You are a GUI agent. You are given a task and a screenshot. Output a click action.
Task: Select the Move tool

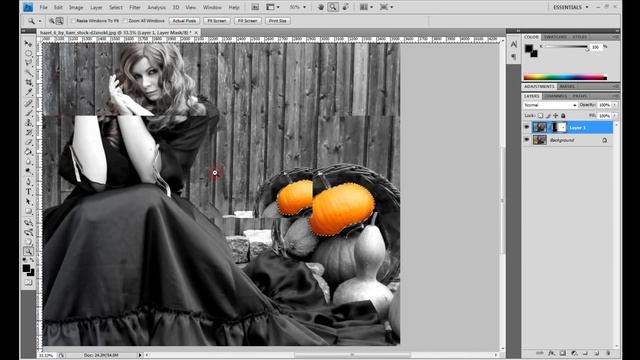28,43
